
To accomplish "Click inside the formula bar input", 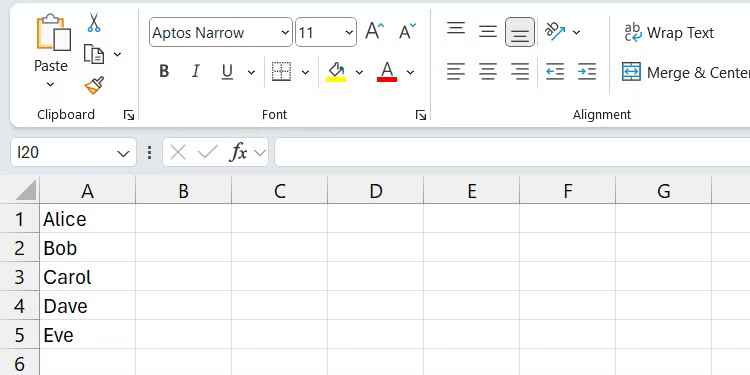I will 512,153.
